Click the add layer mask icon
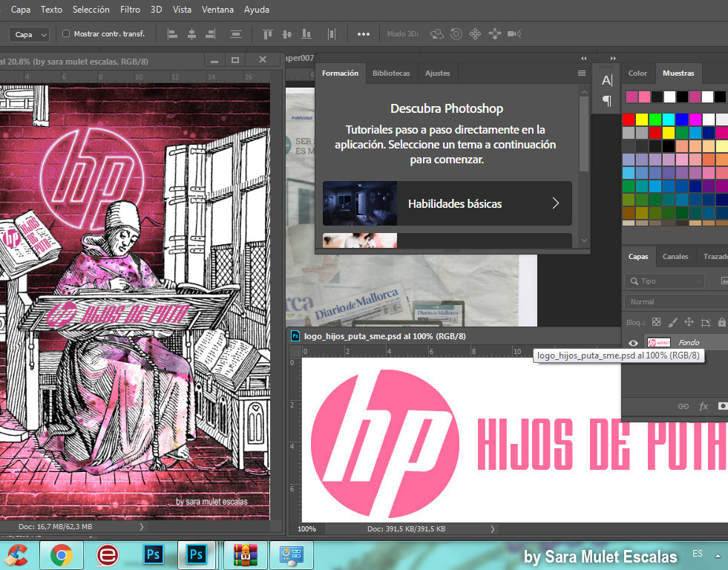728x570 pixels. pyautogui.click(x=722, y=406)
